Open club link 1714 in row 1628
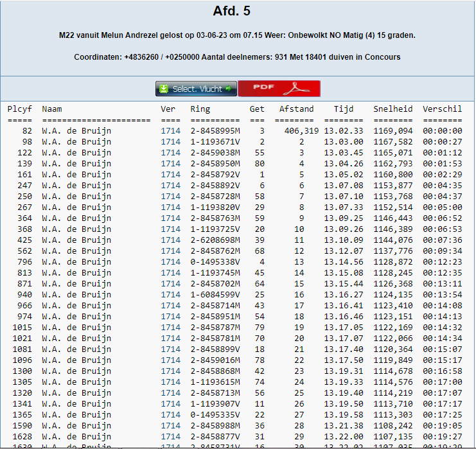This screenshot has height=449, width=476. [170, 437]
